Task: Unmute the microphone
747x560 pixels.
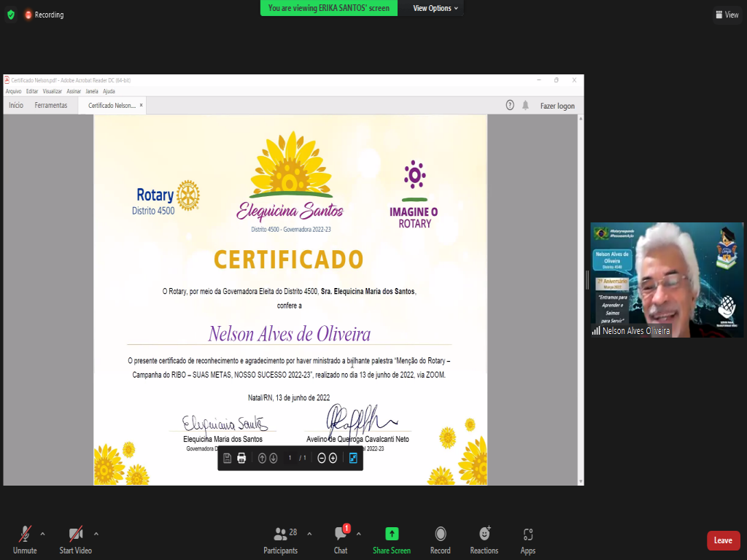Action: (24, 540)
